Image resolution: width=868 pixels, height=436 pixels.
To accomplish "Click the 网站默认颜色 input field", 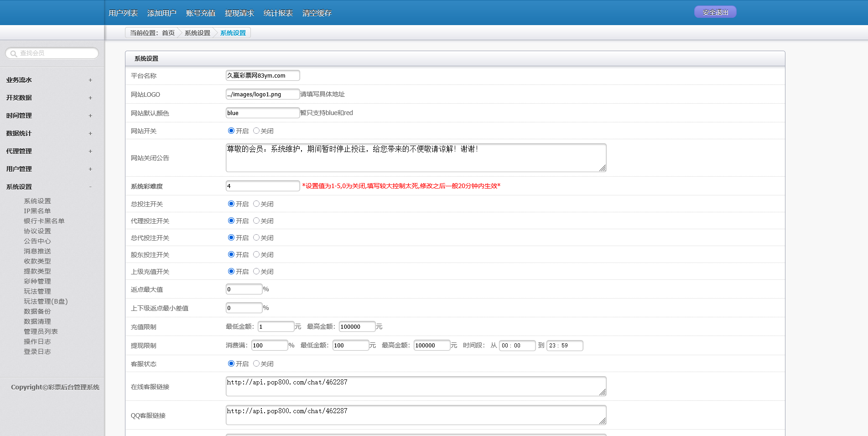I will click(263, 113).
